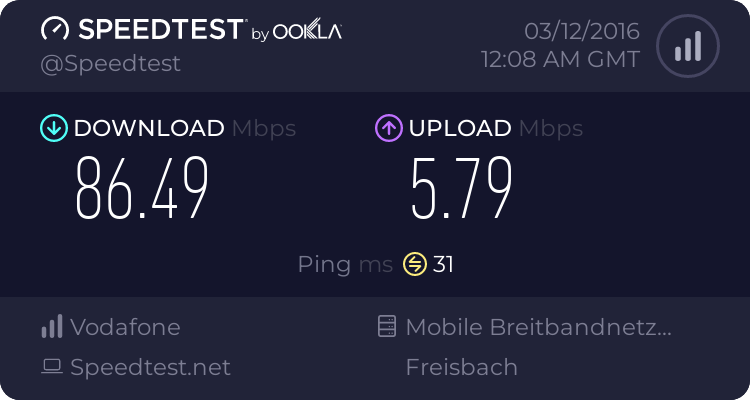750x400 pixels.
Task: Click the OOKLA brand text
Action: tap(307, 31)
